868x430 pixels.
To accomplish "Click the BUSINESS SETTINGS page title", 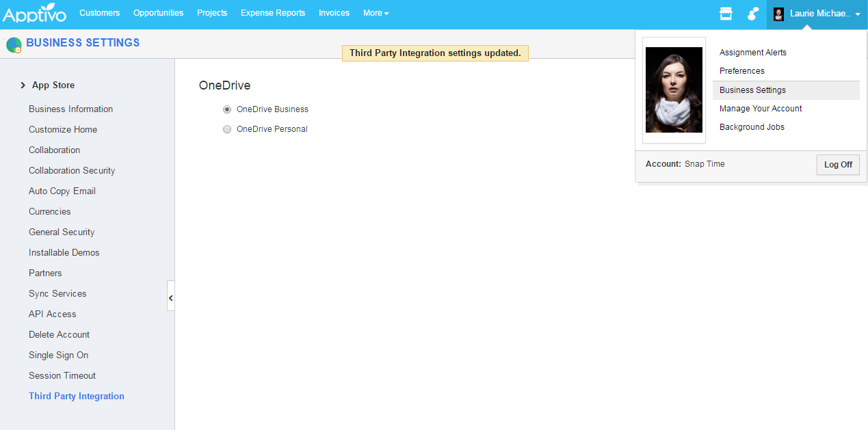I will tap(83, 43).
